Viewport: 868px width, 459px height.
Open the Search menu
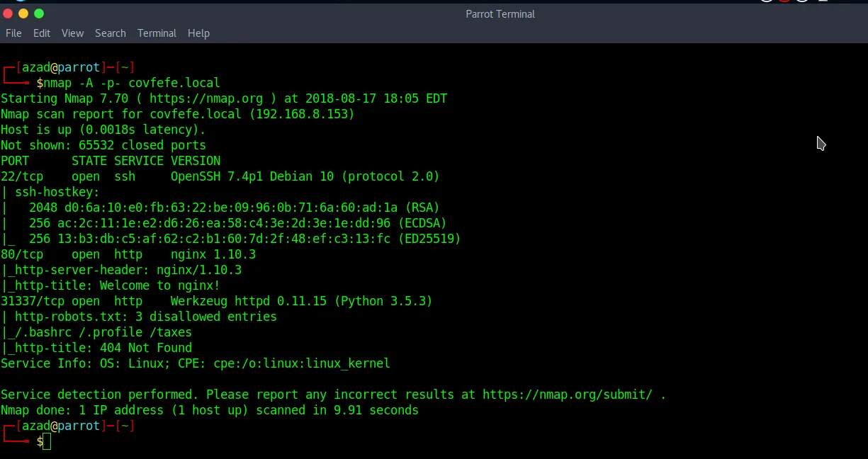pyautogui.click(x=111, y=33)
